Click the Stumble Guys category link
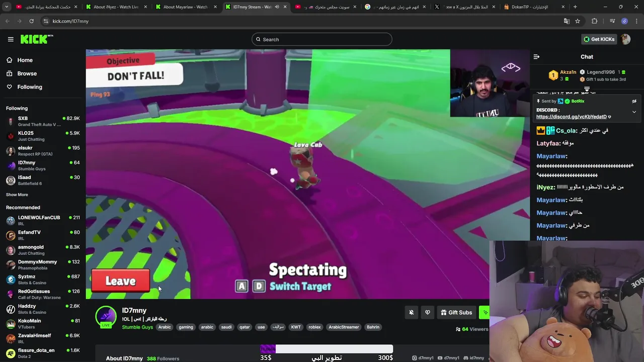The width and height of the screenshot is (644, 362). coord(137,327)
